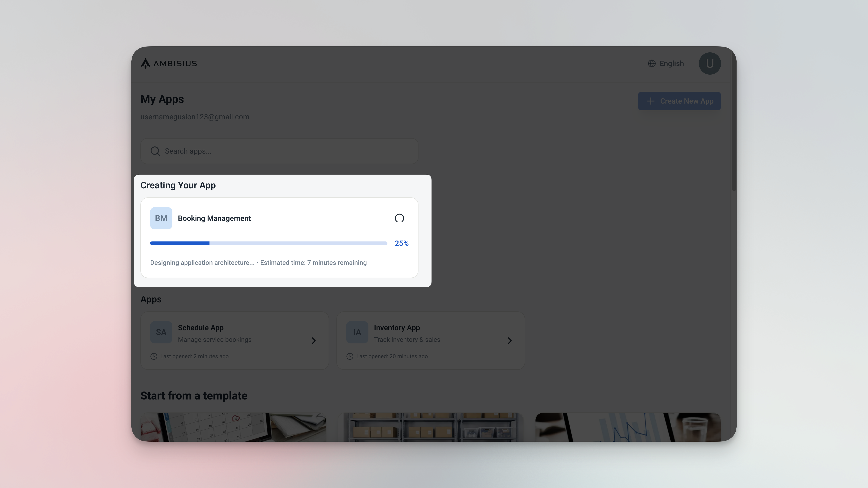Image resolution: width=868 pixels, height=488 pixels.
Task: Click the magnifier search icon
Action: click(x=155, y=151)
